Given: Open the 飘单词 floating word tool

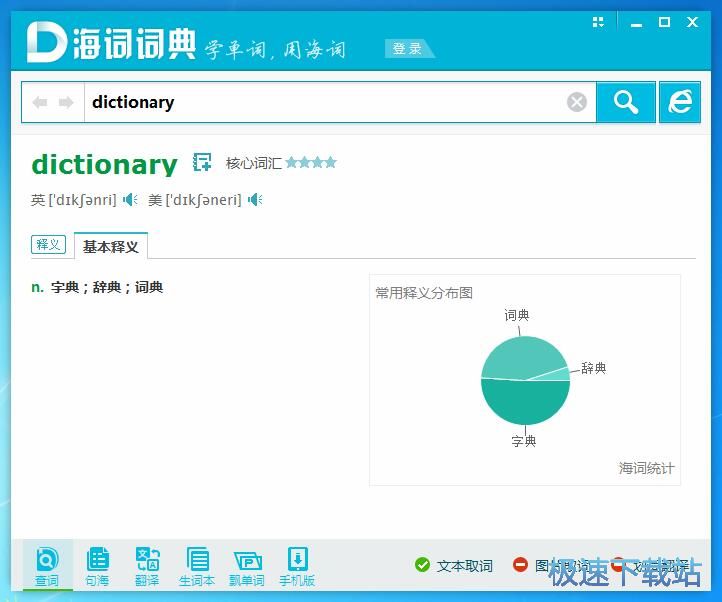Looking at the screenshot, I should pos(247,566).
